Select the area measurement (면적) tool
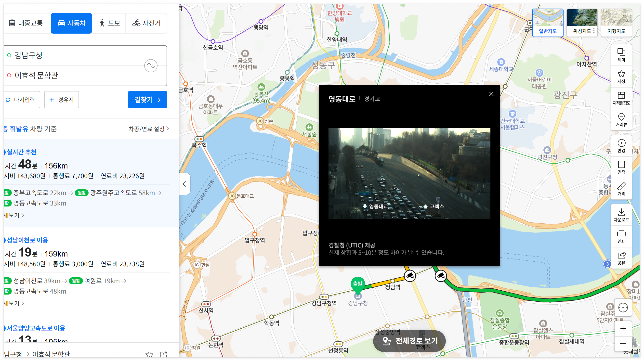644x361 pixels. (x=622, y=168)
